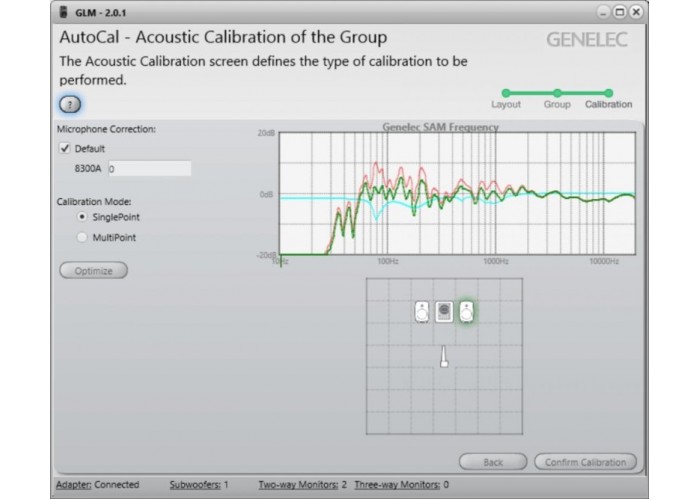The width and height of the screenshot is (700, 500).
Task: Click the 'Subwoofers: 1' status text
Action: 199,484
